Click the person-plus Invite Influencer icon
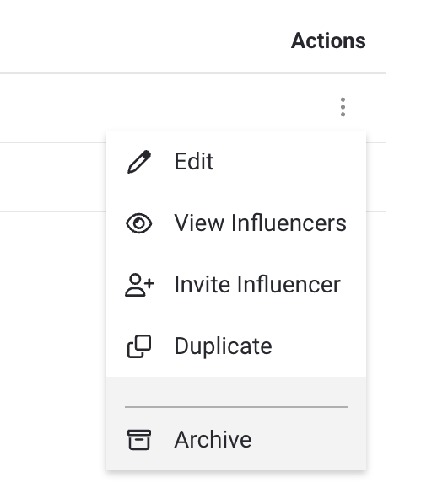This screenshot has height=504, width=432. point(139,285)
